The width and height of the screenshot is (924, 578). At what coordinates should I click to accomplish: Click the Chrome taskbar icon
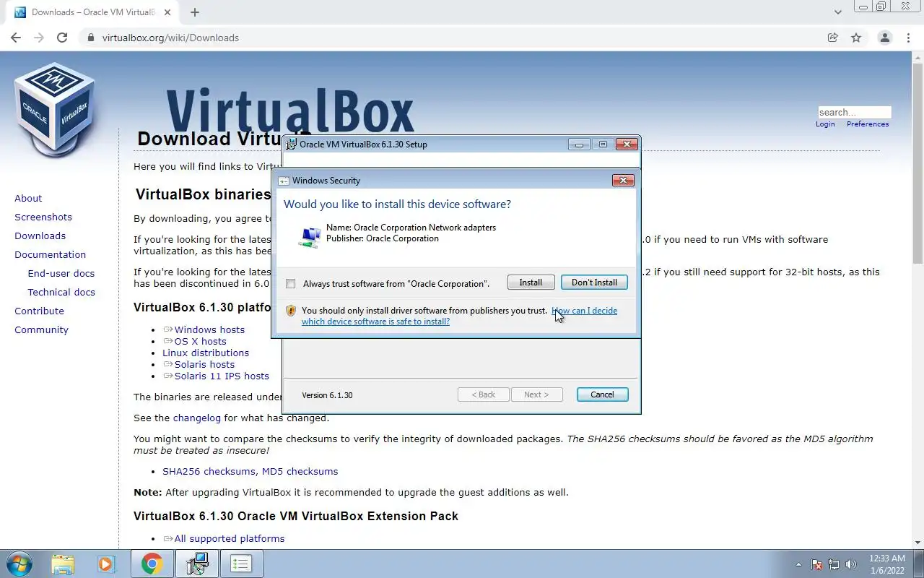[152, 564]
